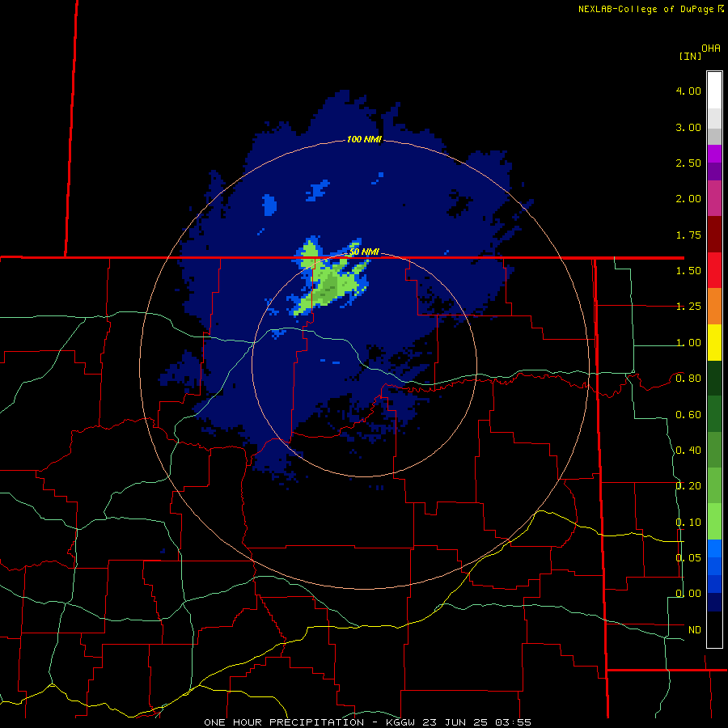Click the [IN] units label

pos(690,56)
